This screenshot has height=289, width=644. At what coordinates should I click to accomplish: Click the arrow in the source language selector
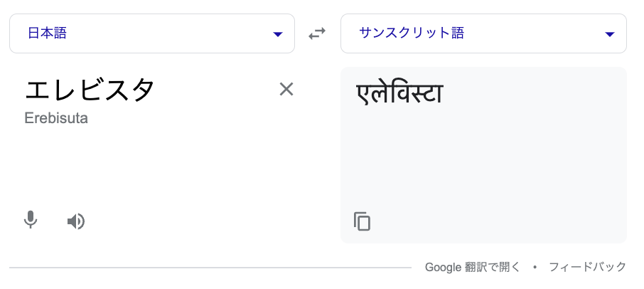[278, 34]
